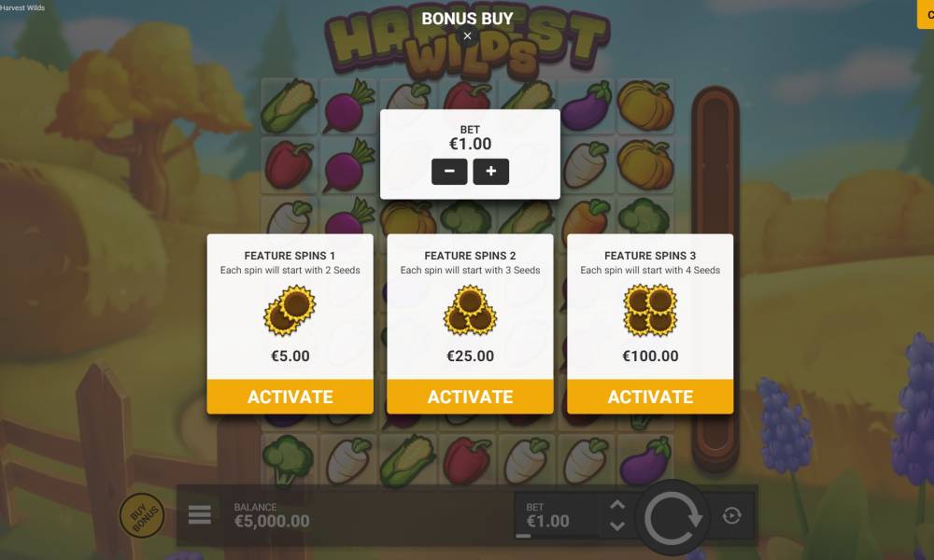
Task: Open the Buy Bonus round button
Action: point(142,515)
